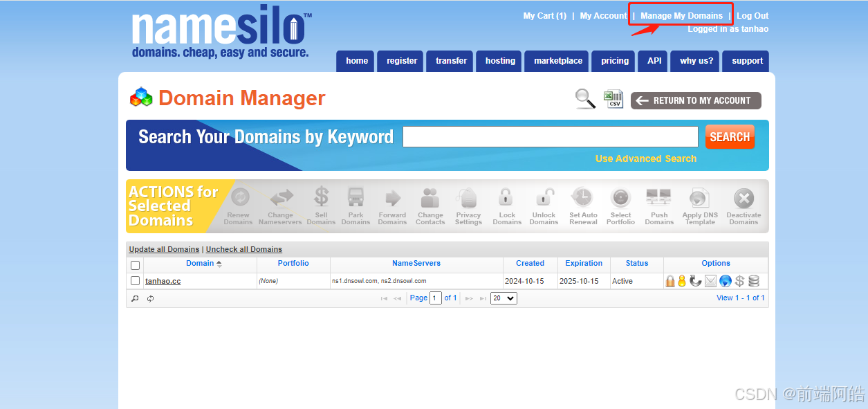The image size is (868, 409).
Task: Click the stacked coins icon for tanhao.cc
Action: (754, 281)
